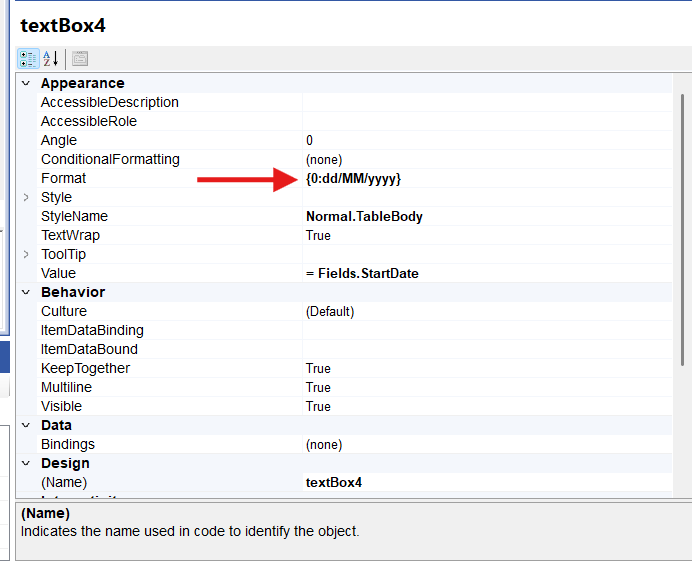Viewport: 692px width, 562px height.
Task: Collapse the Appearance category
Action: (26, 84)
